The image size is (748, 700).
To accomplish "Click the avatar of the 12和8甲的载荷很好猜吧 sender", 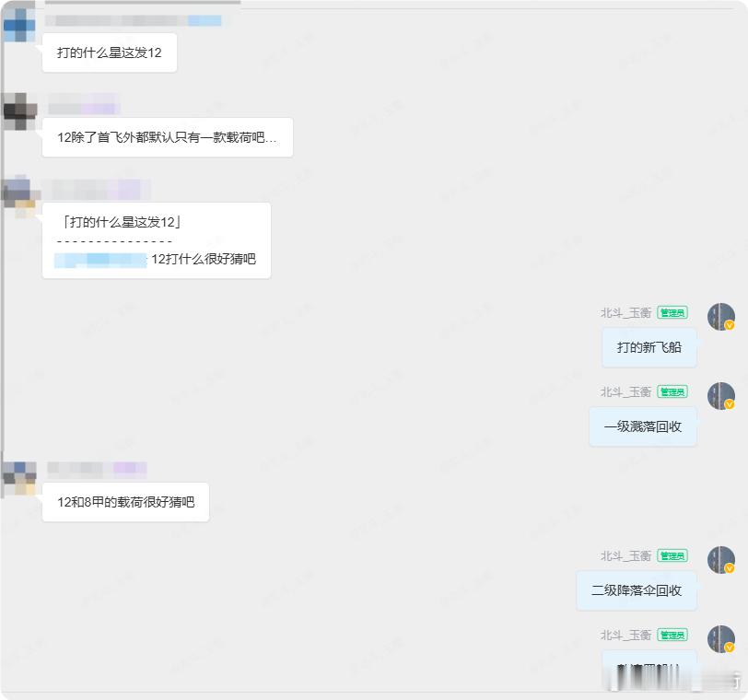I will tap(19, 474).
